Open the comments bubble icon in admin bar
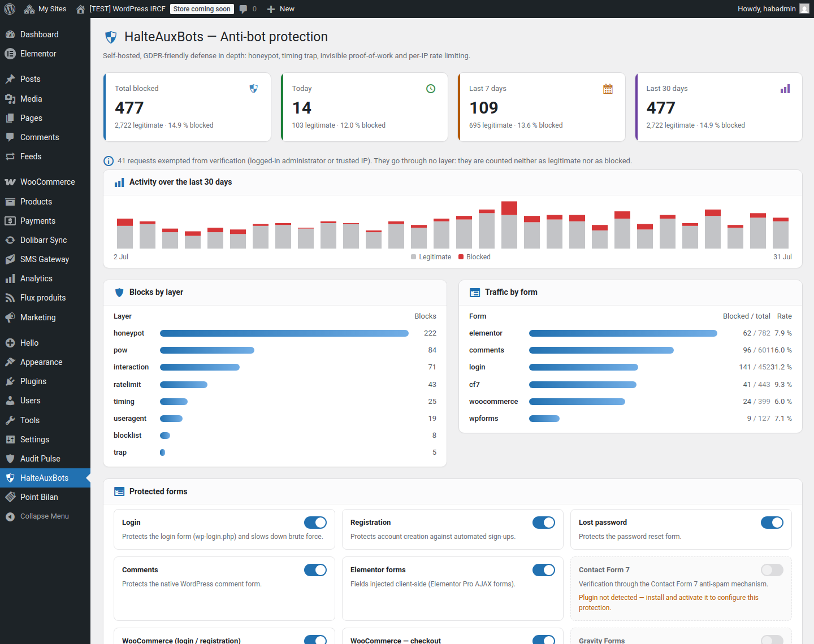Viewport: 814px width, 644px height. coord(243,9)
